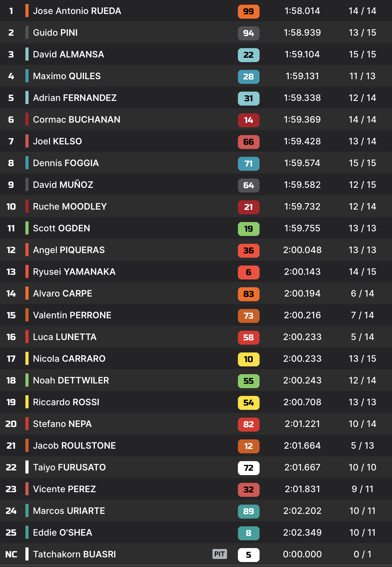Select Cormac BUCHANAN's name

click(77, 120)
